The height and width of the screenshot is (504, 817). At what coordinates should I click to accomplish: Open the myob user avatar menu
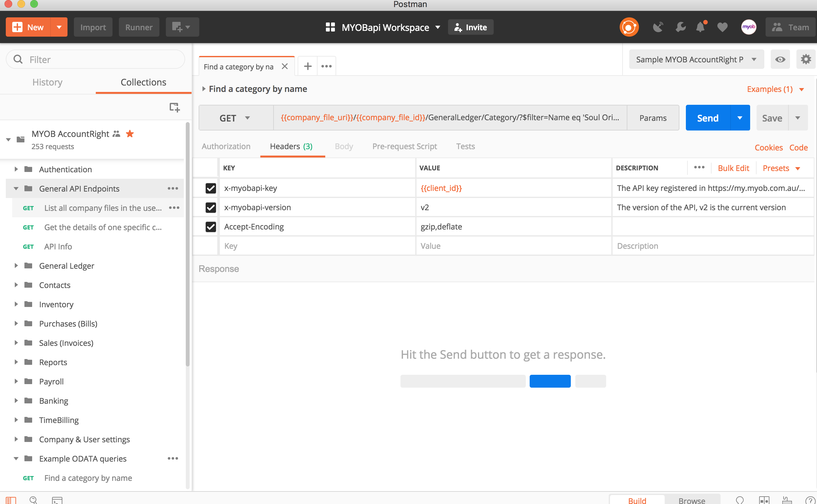(748, 27)
